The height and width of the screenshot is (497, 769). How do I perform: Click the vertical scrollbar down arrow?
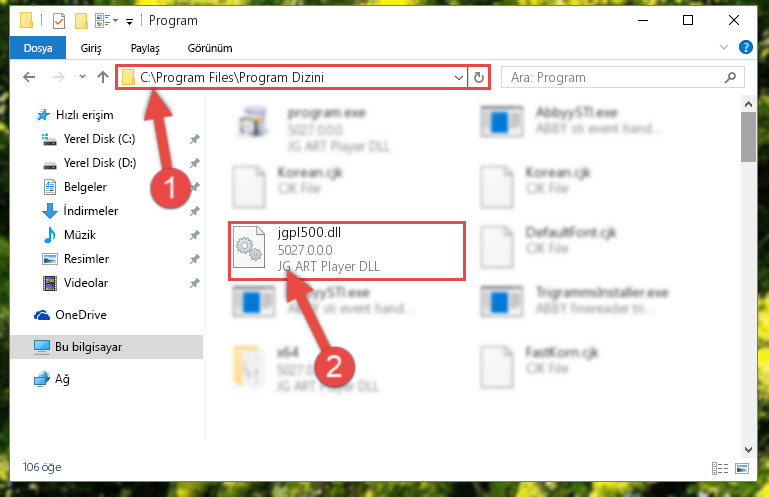tap(748, 449)
